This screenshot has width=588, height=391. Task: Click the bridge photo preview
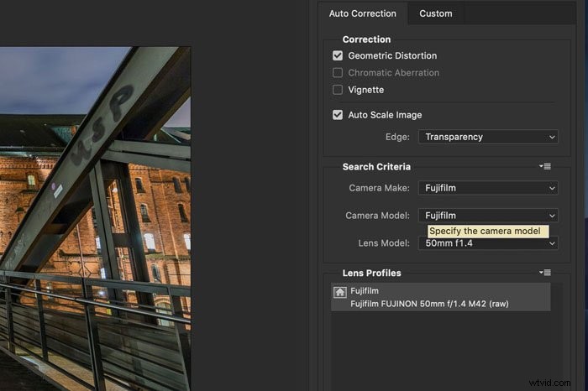95,219
